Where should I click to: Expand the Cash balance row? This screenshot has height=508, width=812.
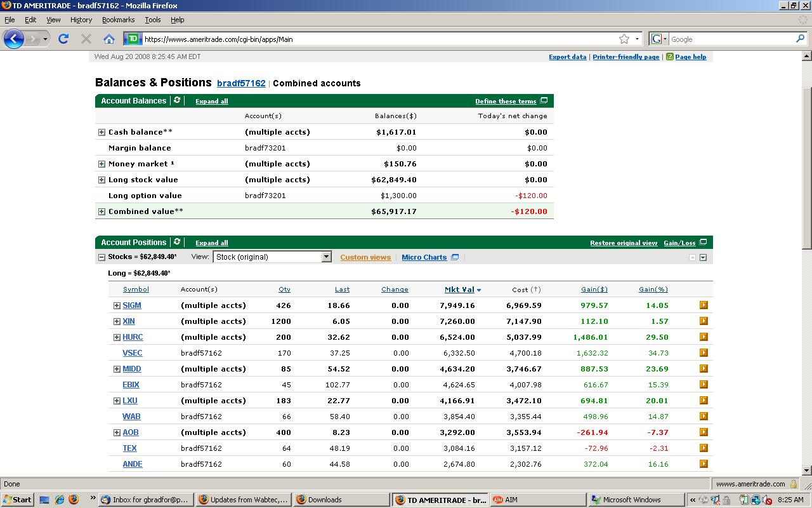click(101, 132)
